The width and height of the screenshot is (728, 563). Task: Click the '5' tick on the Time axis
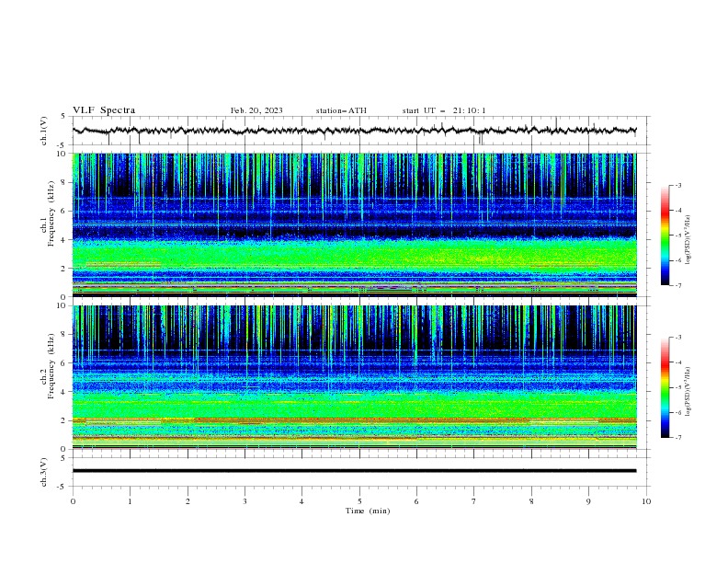[359, 501]
